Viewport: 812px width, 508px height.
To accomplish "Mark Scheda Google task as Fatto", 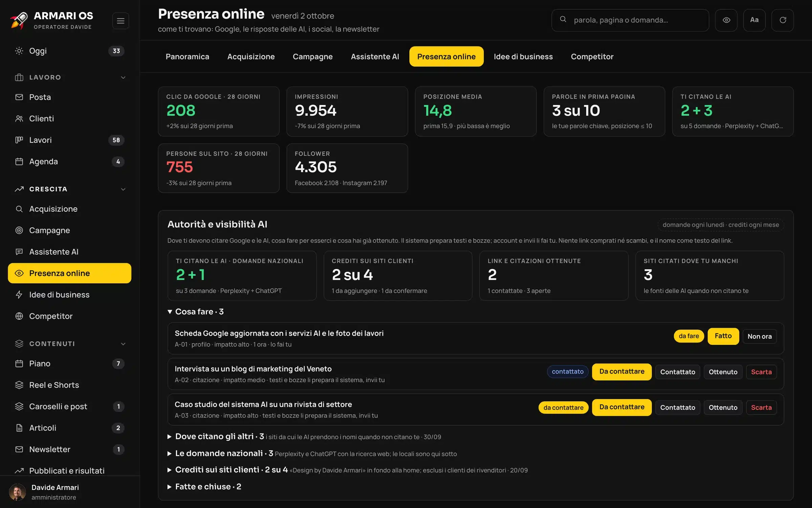I will pyautogui.click(x=723, y=336).
